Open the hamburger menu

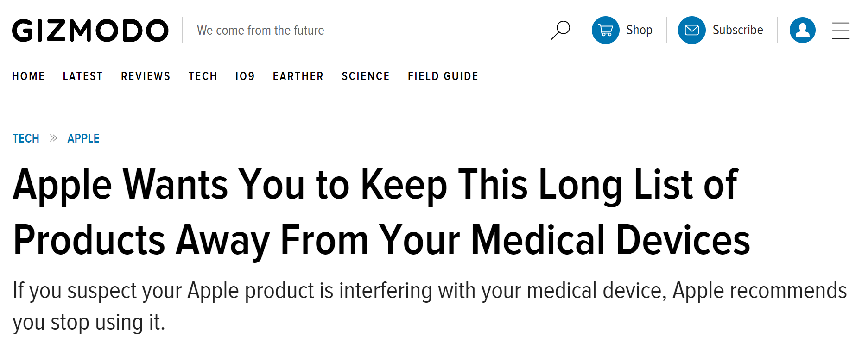pos(840,31)
